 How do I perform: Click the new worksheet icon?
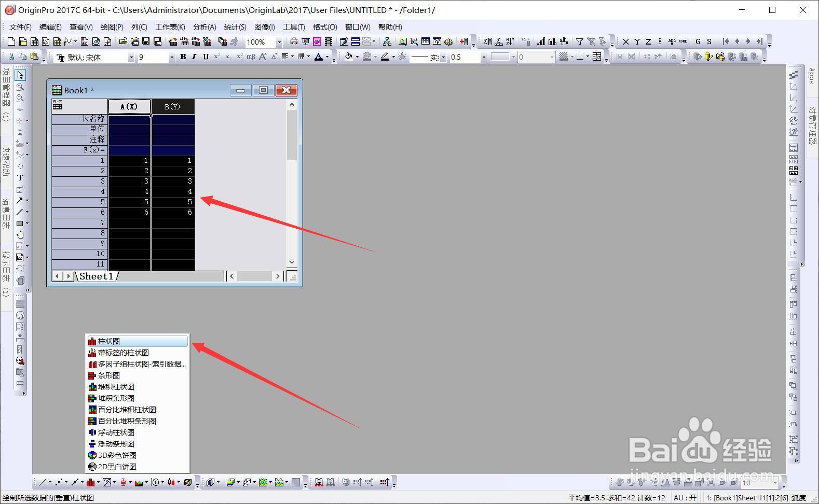point(34,41)
